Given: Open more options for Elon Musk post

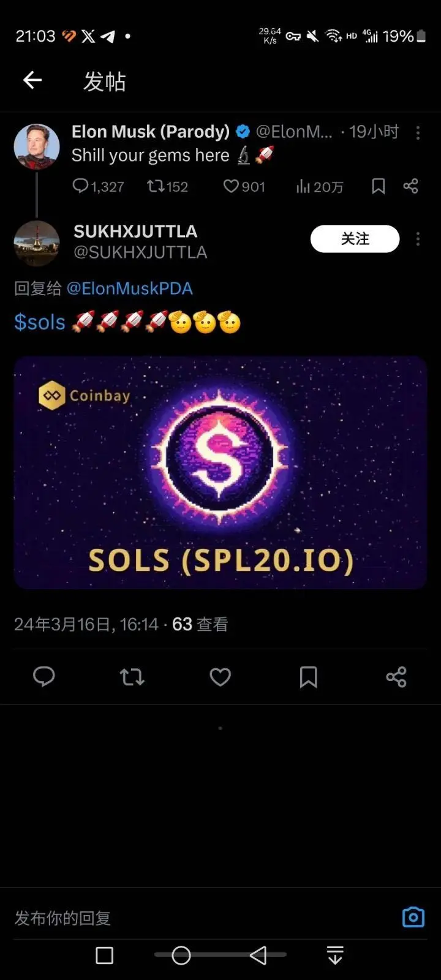Looking at the screenshot, I should [x=418, y=133].
